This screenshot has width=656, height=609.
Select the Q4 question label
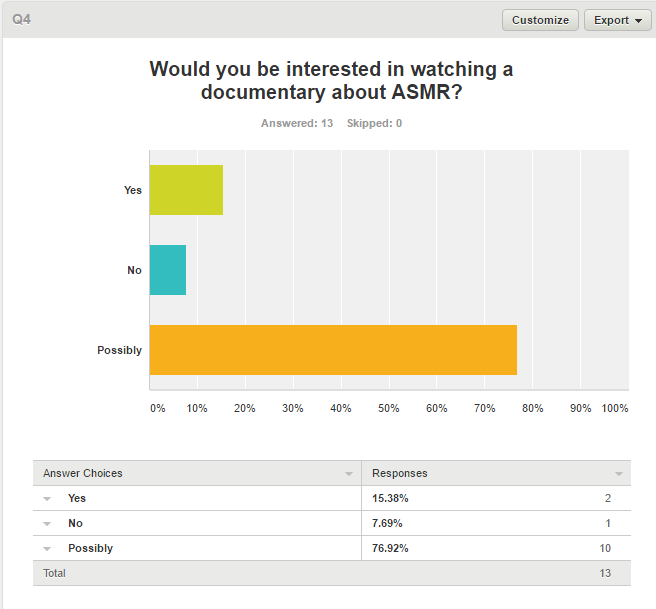pyautogui.click(x=21, y=19)
